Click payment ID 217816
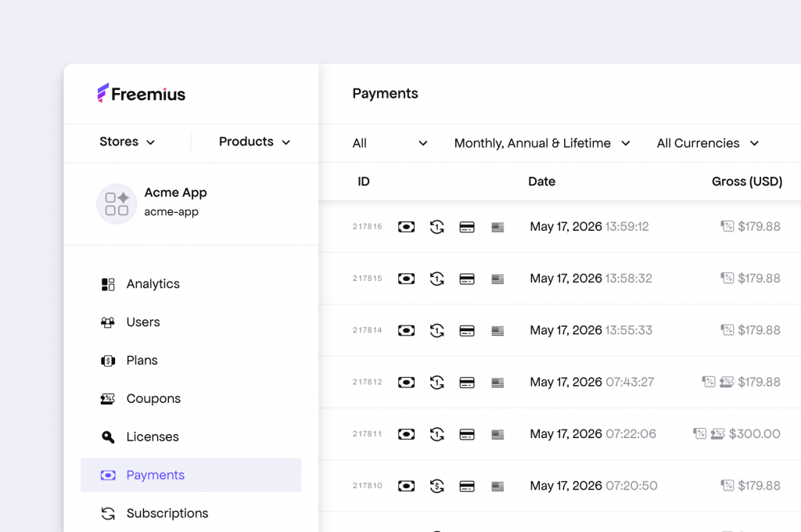Image resolution: width=801 pixels, height=532 pixels. [368, 226]
